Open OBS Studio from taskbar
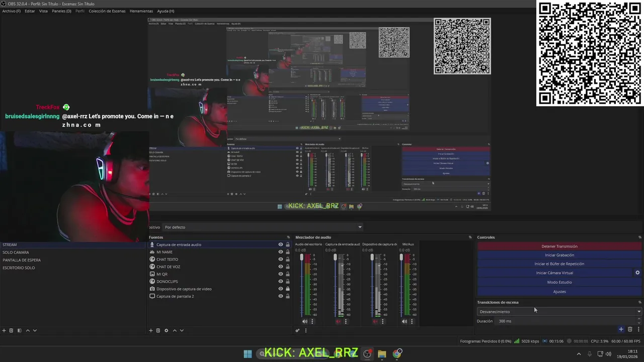644x362 pixels. [x=367, y=353]
